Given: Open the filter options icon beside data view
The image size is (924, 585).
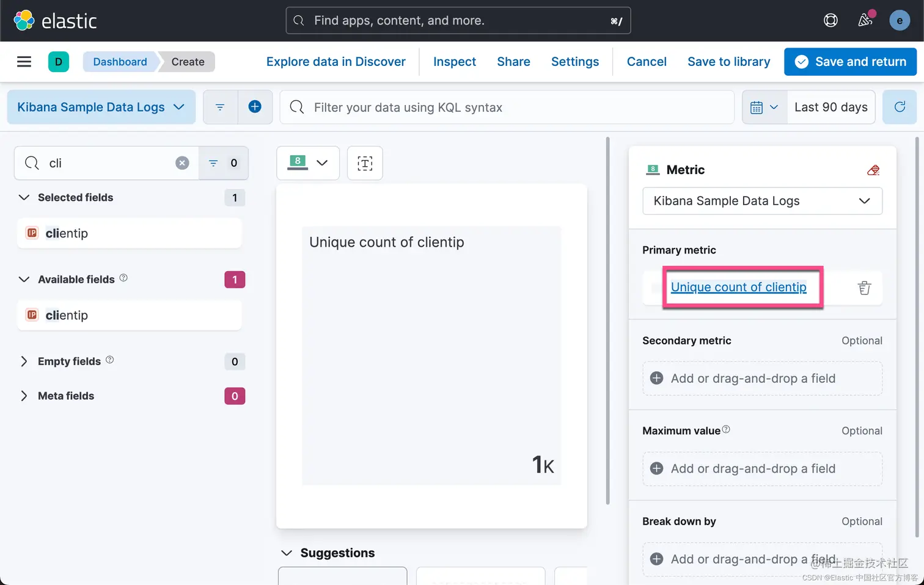Looking at the screenshot, I should pyautogui.click(x=220, y=107).
